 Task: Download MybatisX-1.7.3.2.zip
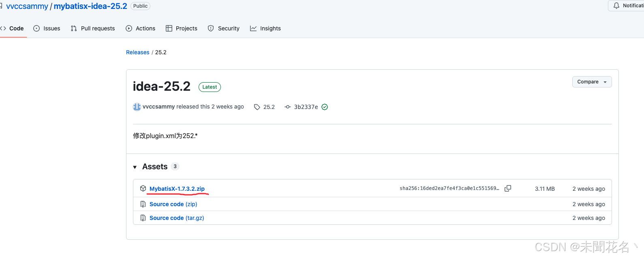[177, 189]
